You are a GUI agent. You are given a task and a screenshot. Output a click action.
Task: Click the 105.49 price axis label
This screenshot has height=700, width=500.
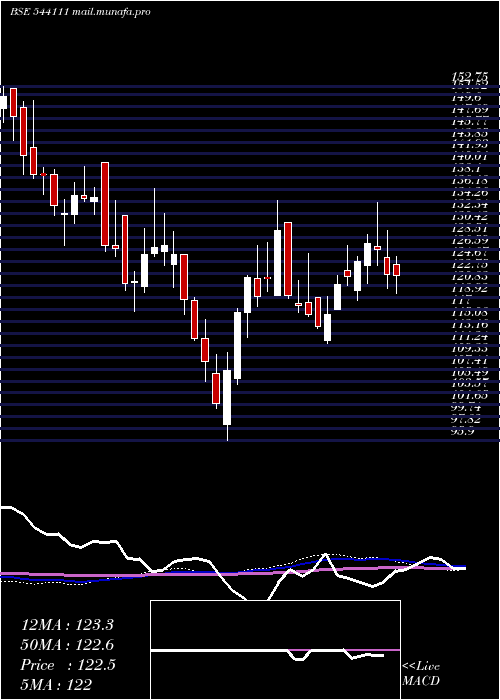pos(470,373)
